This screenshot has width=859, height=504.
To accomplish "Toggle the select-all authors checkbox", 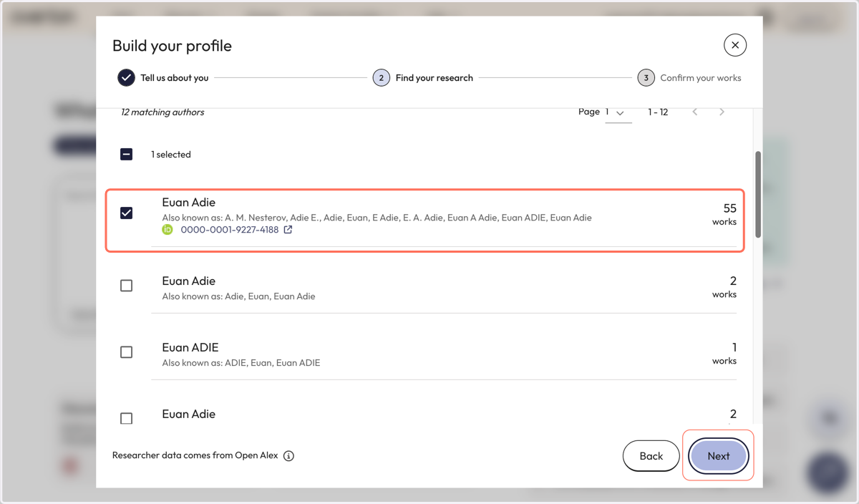I will [127, 154].
